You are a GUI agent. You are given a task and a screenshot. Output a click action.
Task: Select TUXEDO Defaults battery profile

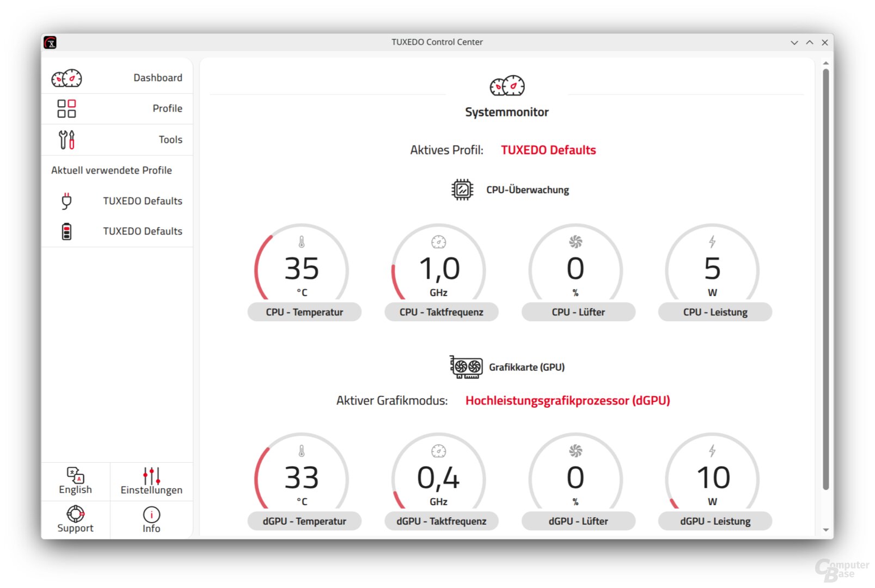[x=117, y=231]
